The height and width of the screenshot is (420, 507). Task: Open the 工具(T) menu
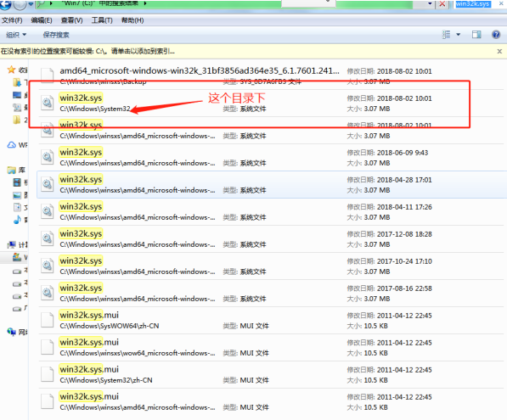point(102,20)
